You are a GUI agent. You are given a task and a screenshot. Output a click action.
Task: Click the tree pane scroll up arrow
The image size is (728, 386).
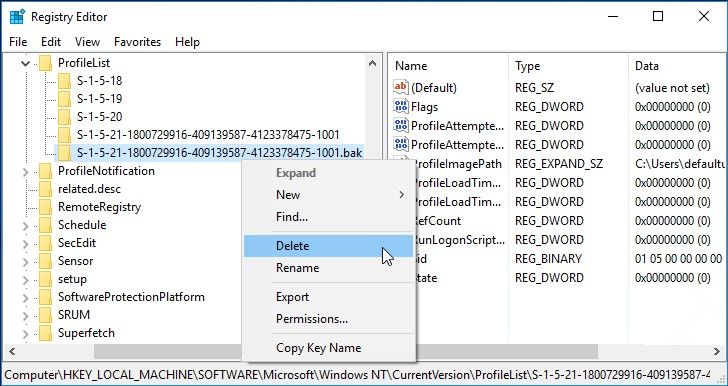(372, 63)
